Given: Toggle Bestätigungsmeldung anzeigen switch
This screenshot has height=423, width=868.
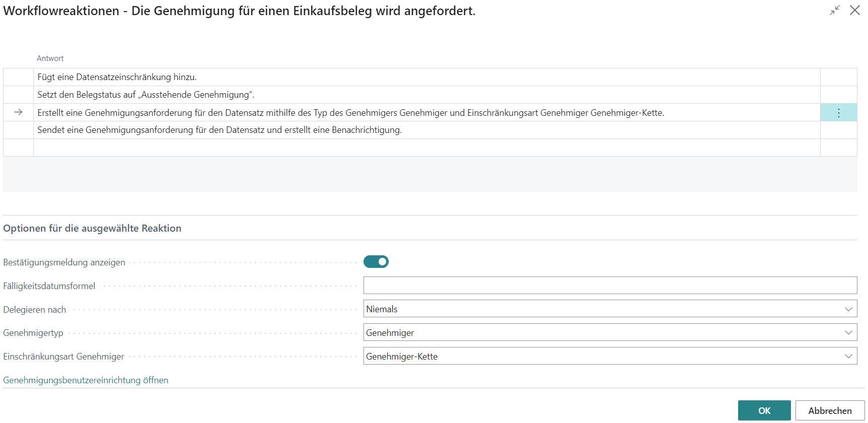Looking at the screenshot, I should (376, 262).
